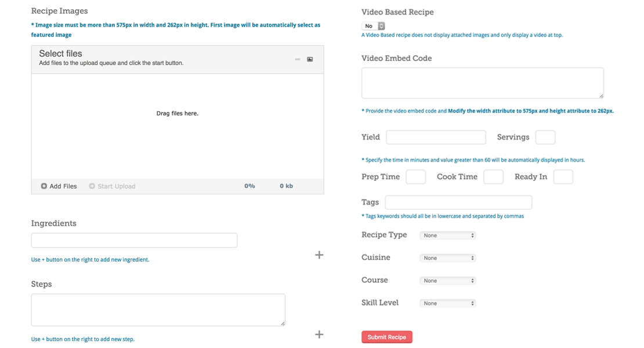Click the Add Files plus icon
Screen dimensions: 644x348
(x=44, y=186)
